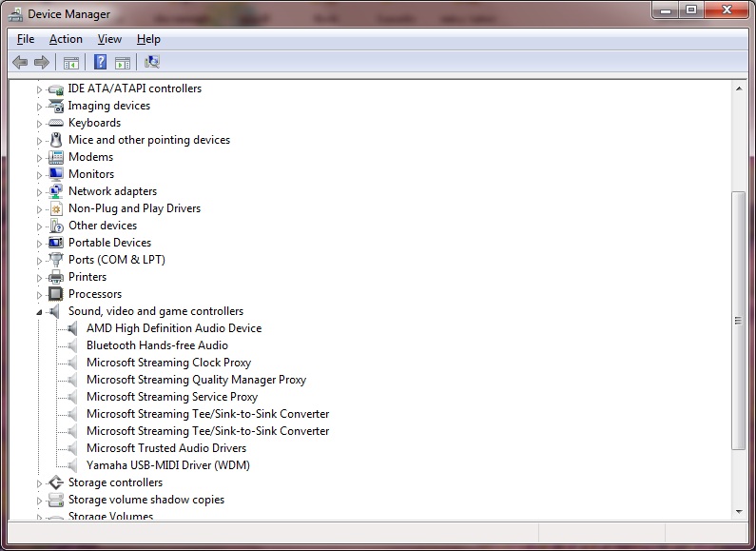The height and width of the screenshot is (551, 756).
Task: Expand the Printers node arrow
Action: [x=40, y=278]
